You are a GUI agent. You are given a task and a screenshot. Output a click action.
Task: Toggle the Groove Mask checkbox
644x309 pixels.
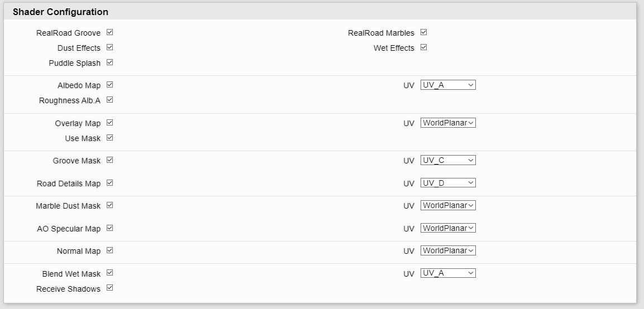(x=109, y=160)
